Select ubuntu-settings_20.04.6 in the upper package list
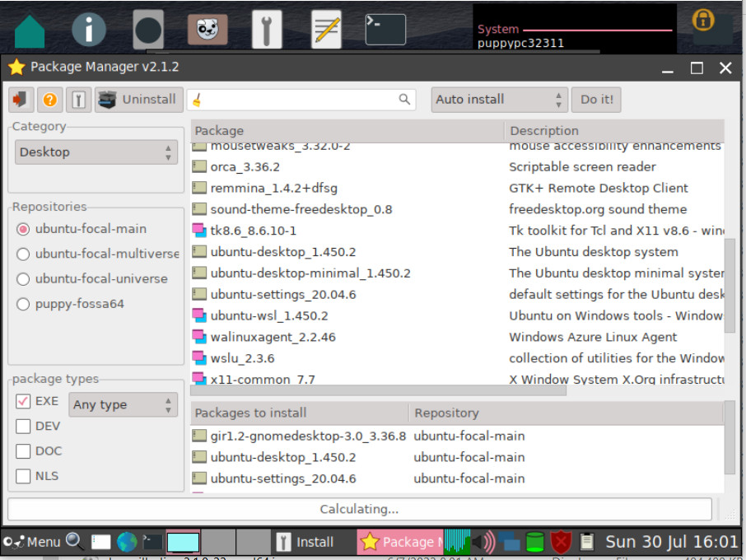 [x=457, y=295]
